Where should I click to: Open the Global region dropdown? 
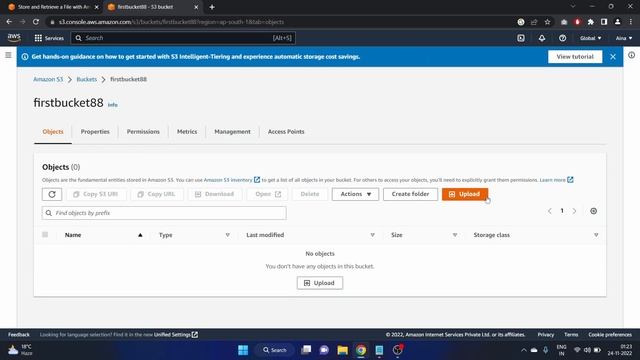point(591,38)
